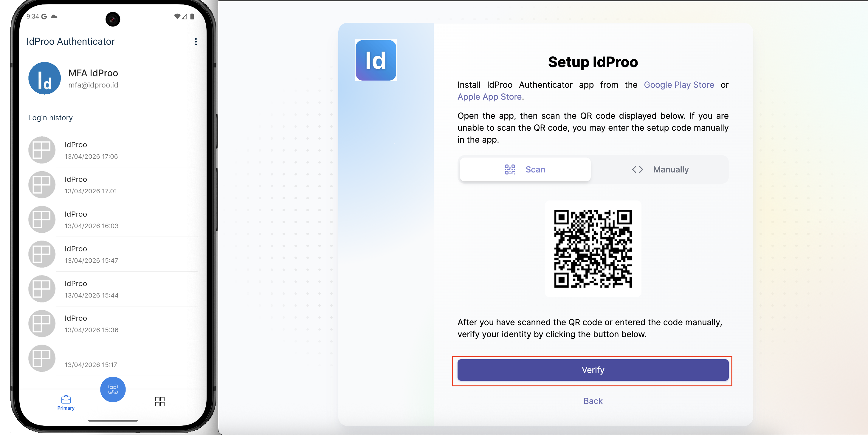Tap the app icon beside the 15:44 login
This screenshot has width=868, height=435.
coord(42,289)
